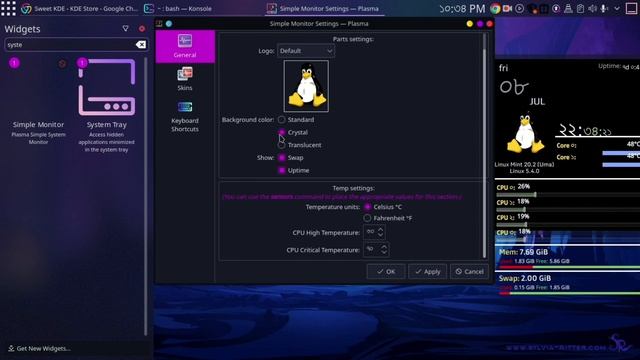
Task: Open the Skins settings page
Action: (185, 79)
